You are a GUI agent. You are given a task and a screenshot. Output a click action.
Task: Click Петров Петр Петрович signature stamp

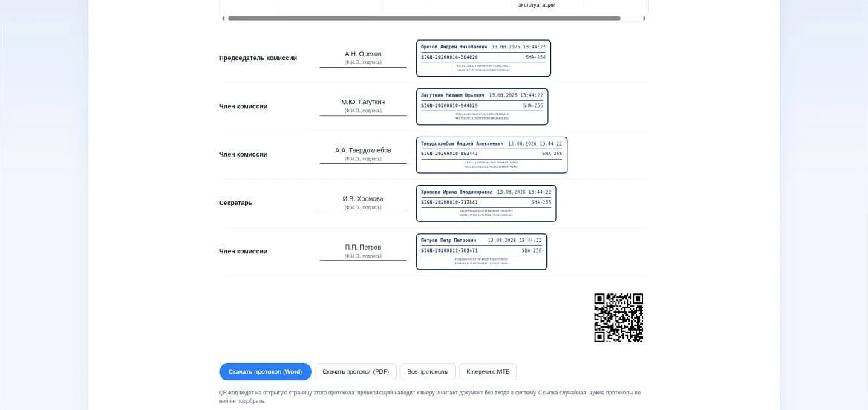[481, 252]
